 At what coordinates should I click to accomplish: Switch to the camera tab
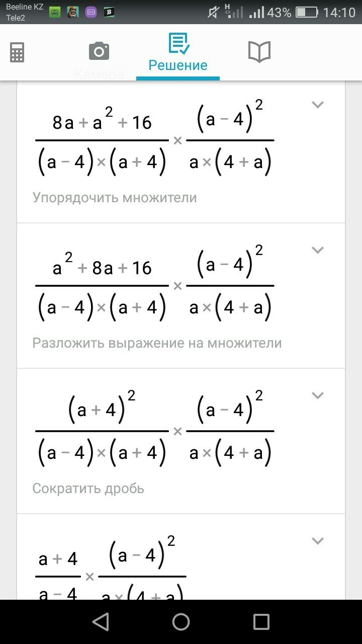pos(99,52)
